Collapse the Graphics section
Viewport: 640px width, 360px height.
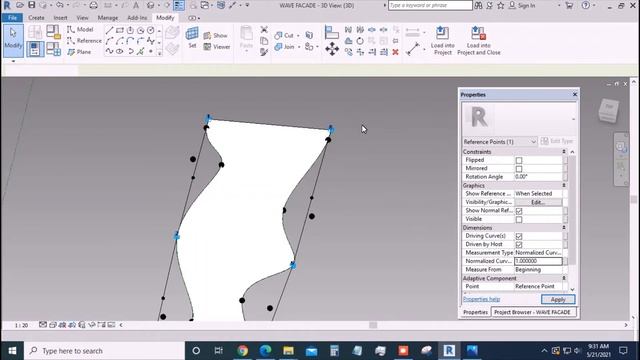click(564, 185)
